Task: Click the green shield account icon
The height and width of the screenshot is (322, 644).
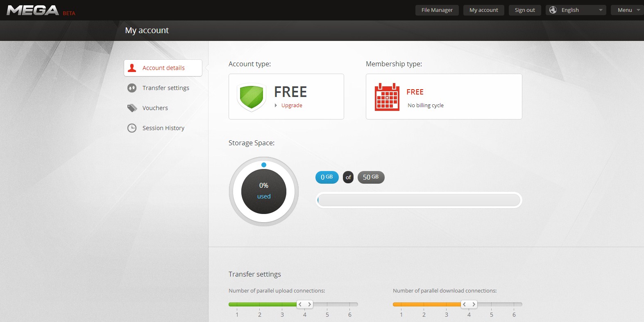Action: [252, 97]
